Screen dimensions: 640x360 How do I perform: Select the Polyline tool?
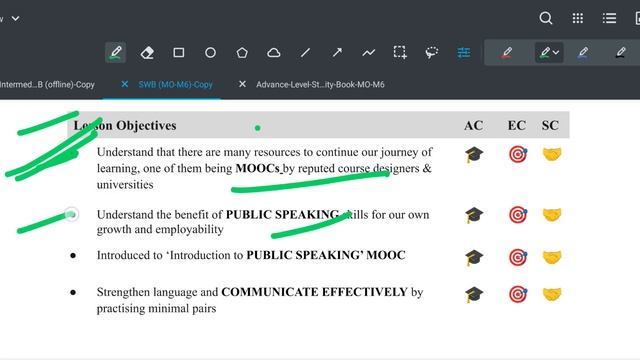[369, 53]
